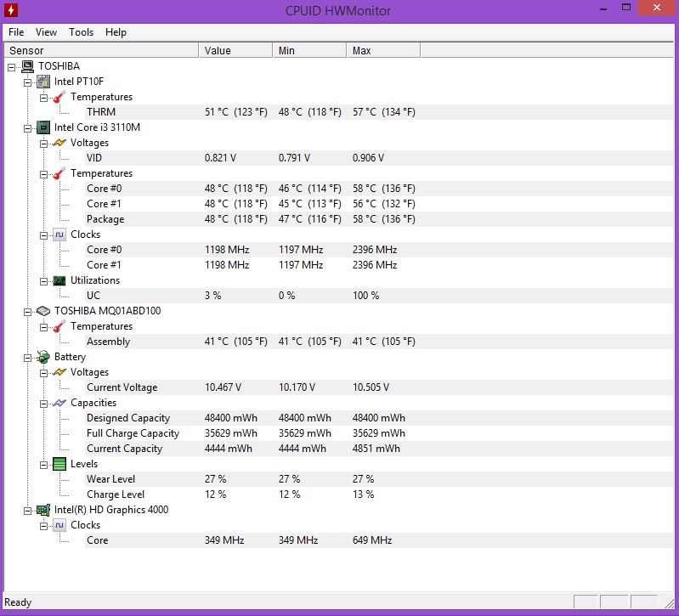Open the View menu
This screenshot has height=616, width=679.
coord(47,32)
